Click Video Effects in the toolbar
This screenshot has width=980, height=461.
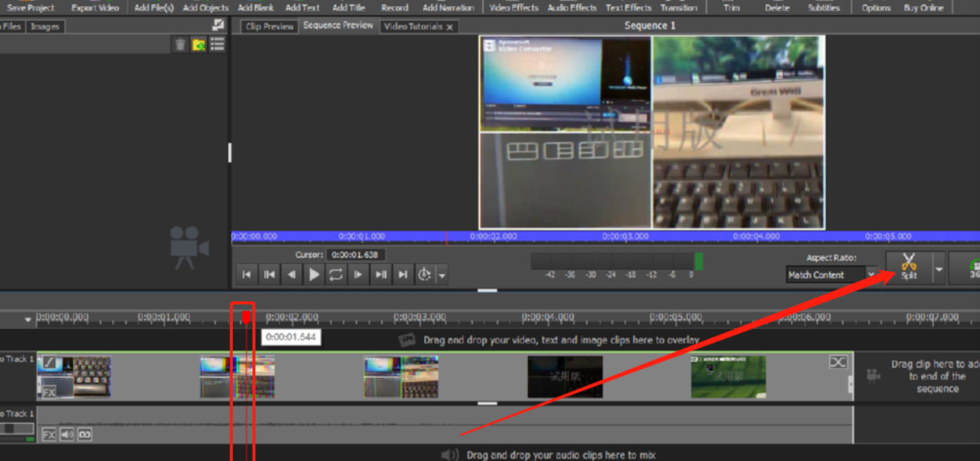click(x=514, y=8)
